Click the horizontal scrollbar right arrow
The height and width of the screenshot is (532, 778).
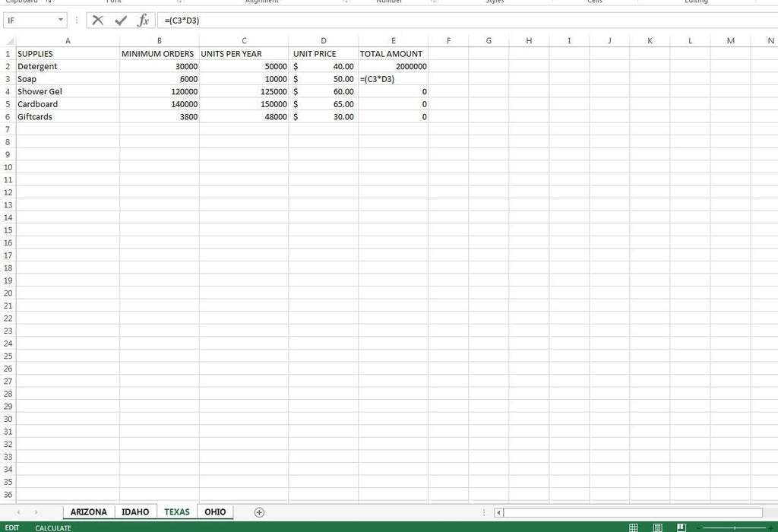(x=770, y=511)
